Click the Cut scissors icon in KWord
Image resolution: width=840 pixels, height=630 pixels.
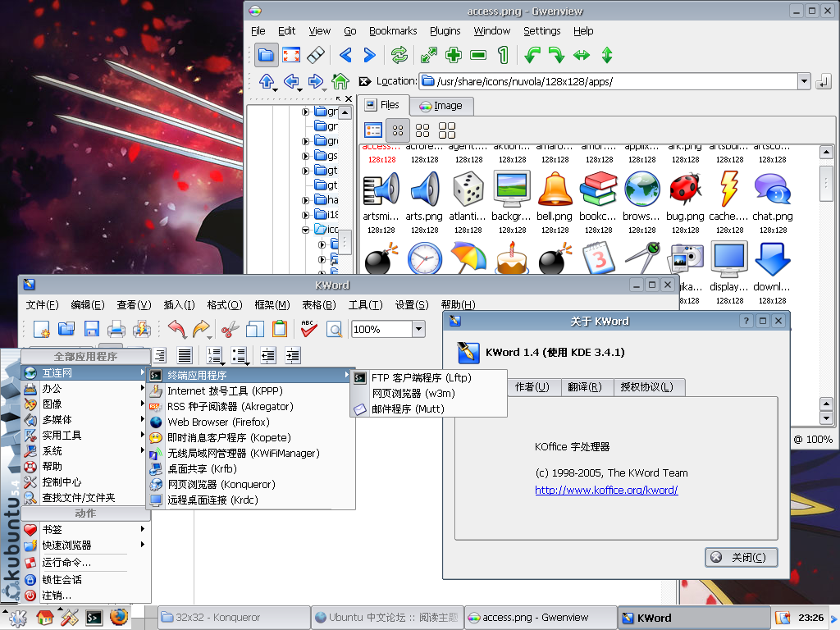tap(230, 329)
